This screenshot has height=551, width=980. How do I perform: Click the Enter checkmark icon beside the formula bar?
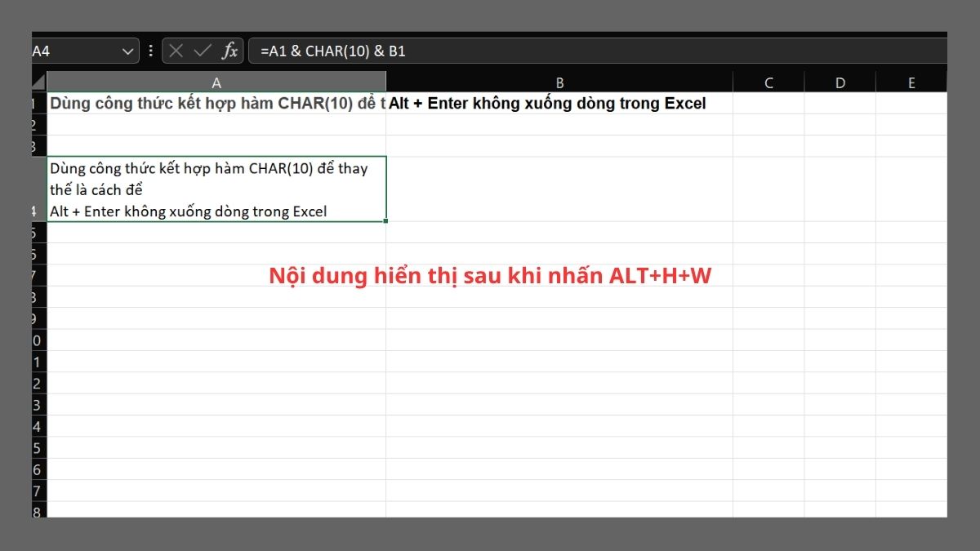[x=201, y=50]
